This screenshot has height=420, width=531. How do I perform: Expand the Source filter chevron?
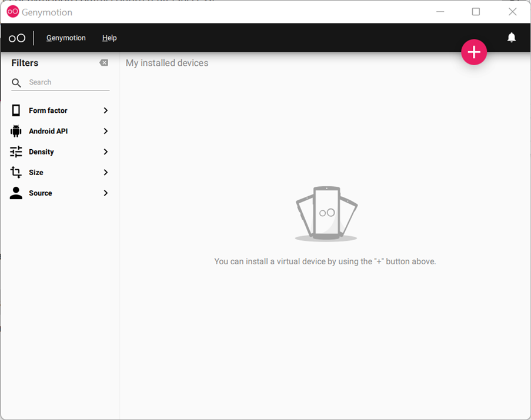tap(106, 193)
